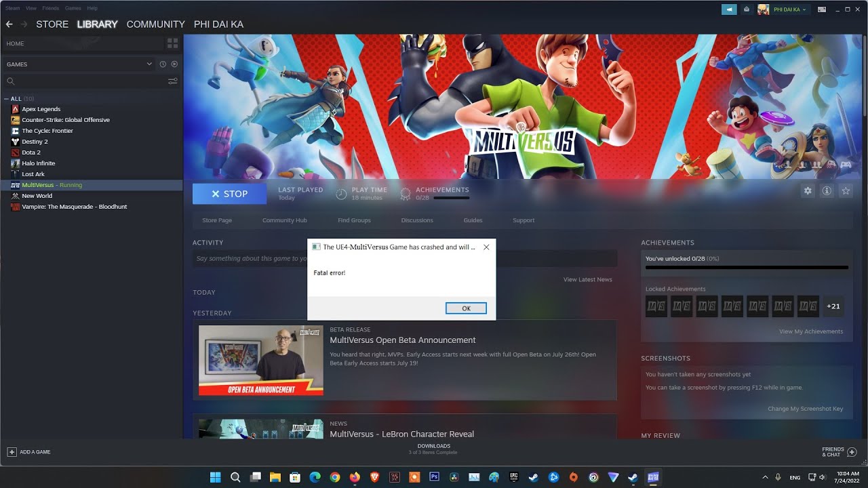Open Microsoft Edge from taskbar
The height and width of the screenshot is (488, 868).
pyautogui.click(x=315, y=477)
